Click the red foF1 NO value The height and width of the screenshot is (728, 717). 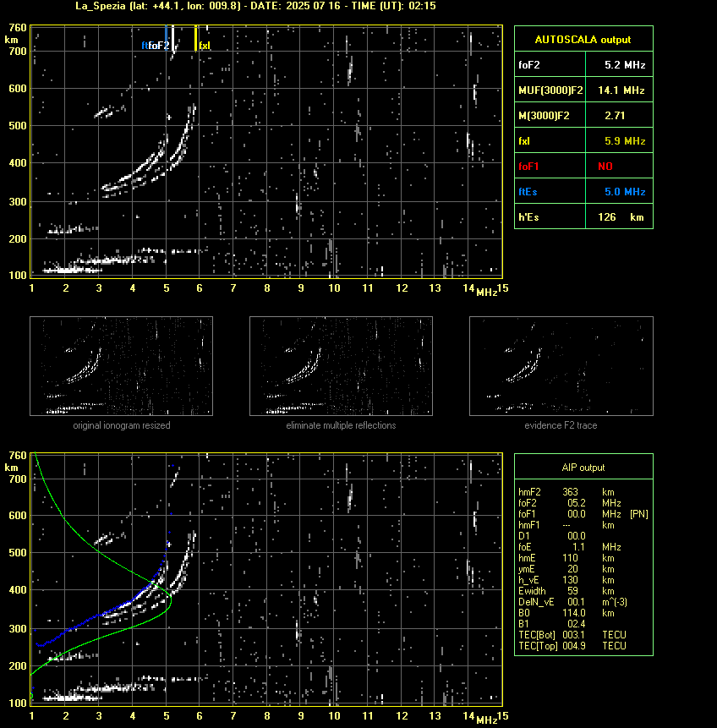(x=605, y=167)
